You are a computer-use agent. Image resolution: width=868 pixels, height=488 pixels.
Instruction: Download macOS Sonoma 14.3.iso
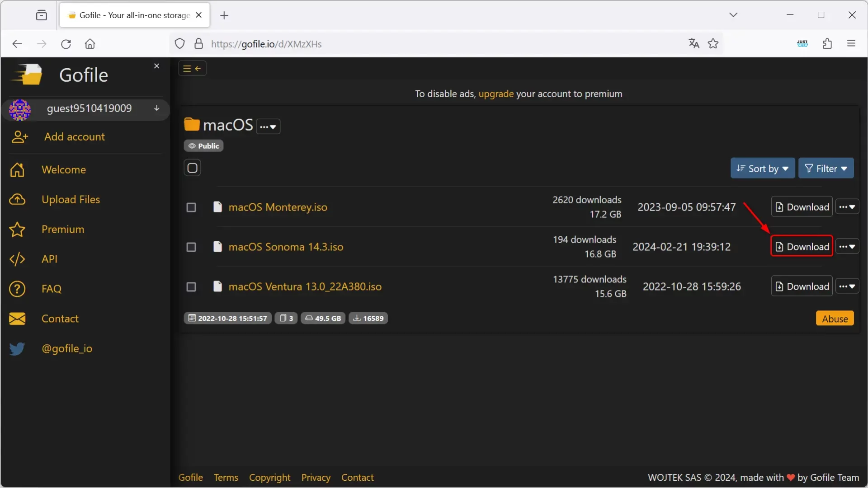click(x=802, y=247)
